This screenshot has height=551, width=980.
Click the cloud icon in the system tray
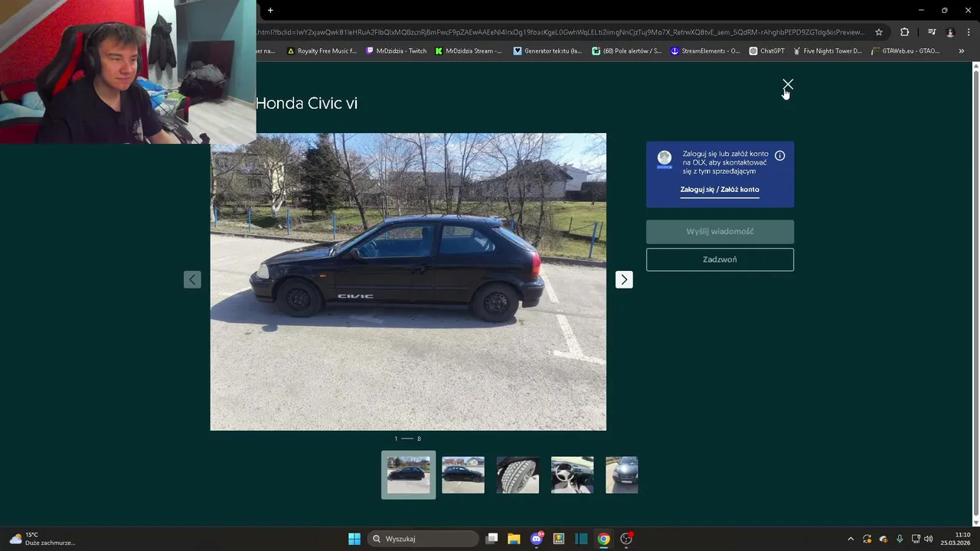(x=884, y=539)
